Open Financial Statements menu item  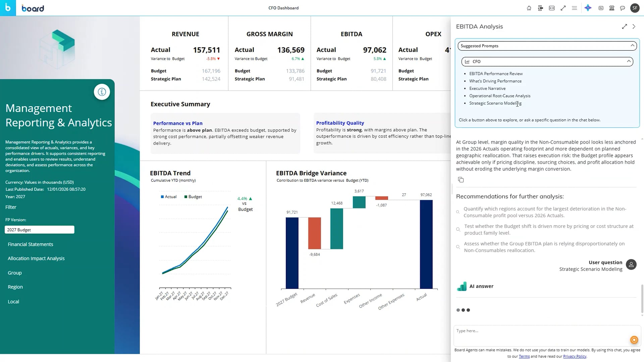[31, 244]
